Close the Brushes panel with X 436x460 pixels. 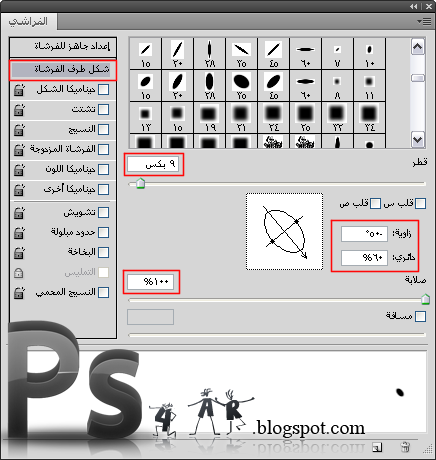click(x=429, y=6)
